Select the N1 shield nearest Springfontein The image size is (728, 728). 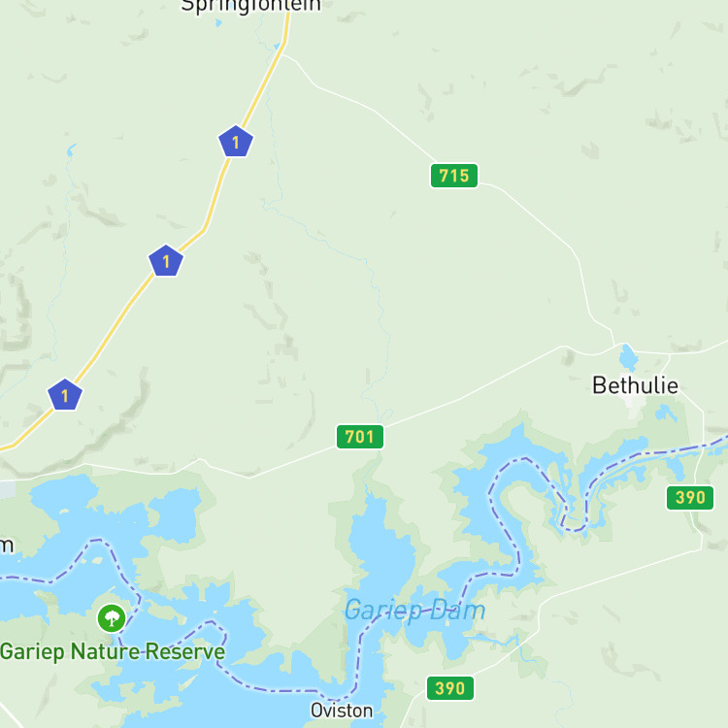coord(236,141)
